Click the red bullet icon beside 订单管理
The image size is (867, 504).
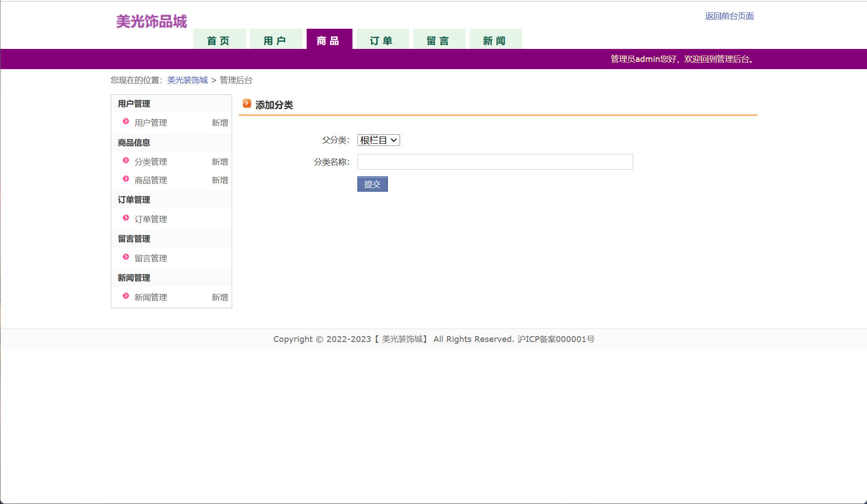(126, 218)
